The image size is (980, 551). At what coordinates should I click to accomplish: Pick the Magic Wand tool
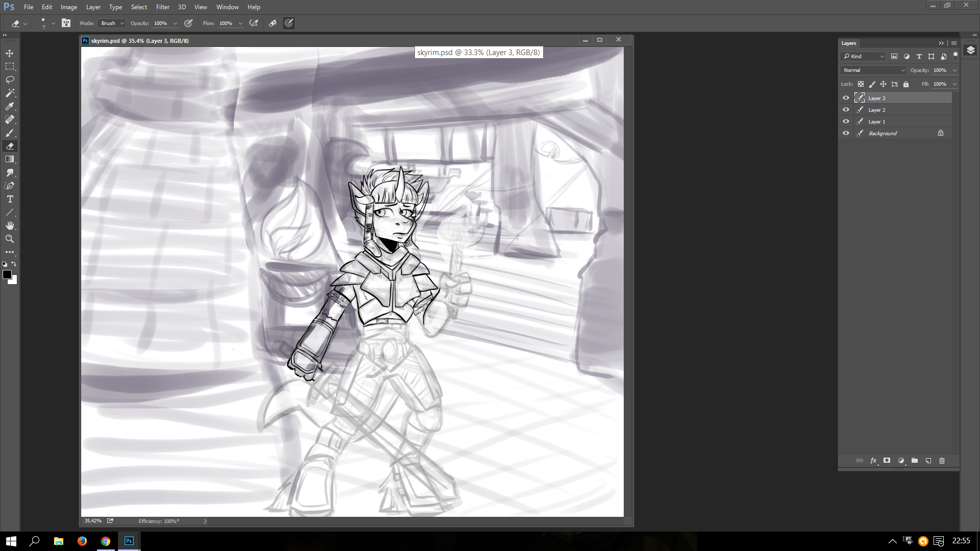click(x=10, y=93)
